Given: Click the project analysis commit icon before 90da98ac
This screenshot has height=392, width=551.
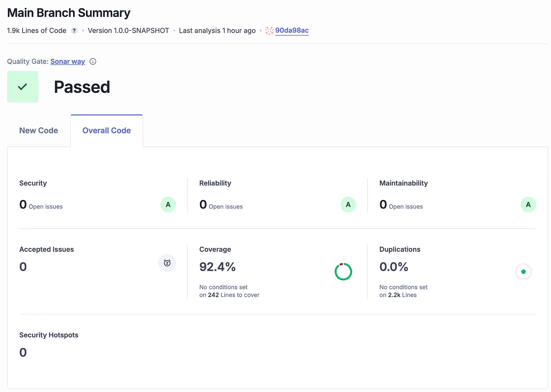Looking at the screenshot, I should click(269, 30).
